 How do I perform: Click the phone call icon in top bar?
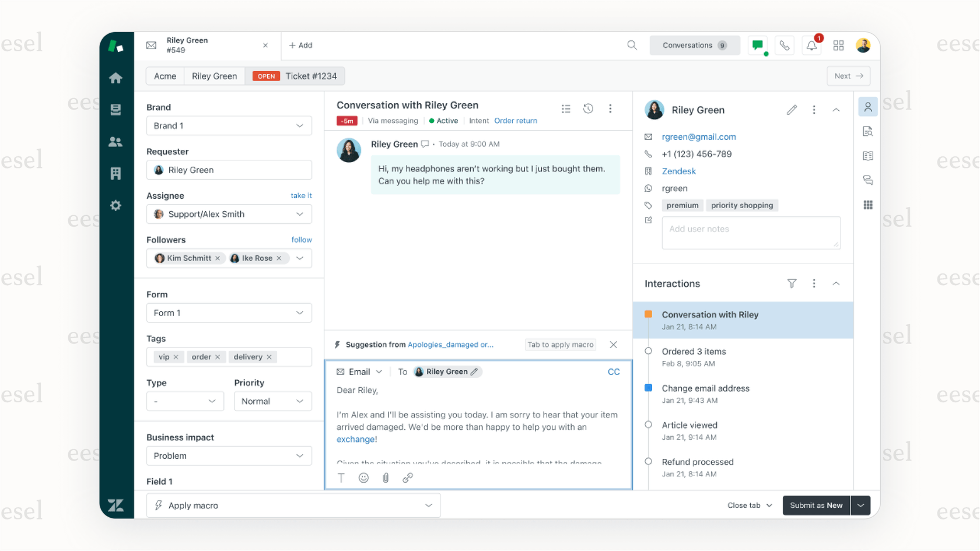click(785, 45)
